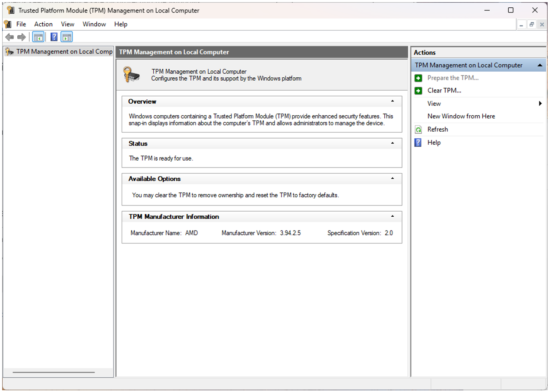The height and width of the screenshot is (392, 548).
Task: Click the console tree horizontal scrollbar
Action: point(54,372)
